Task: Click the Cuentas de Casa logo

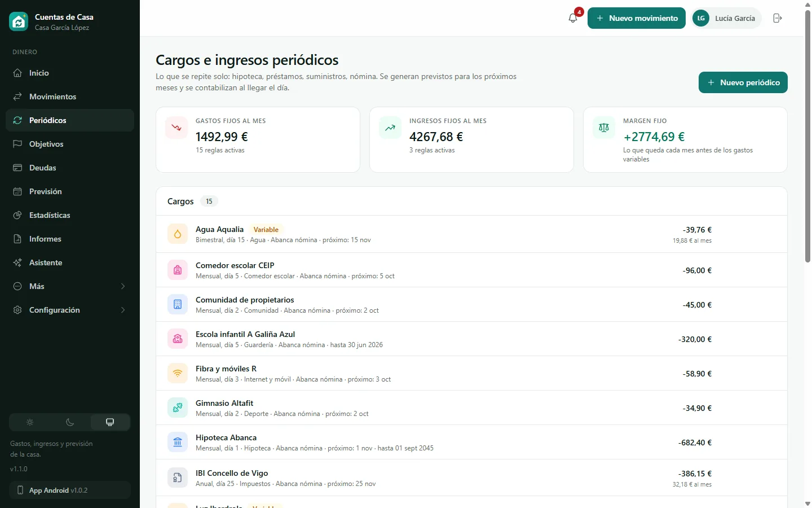Action: click(x=19, y=21)
